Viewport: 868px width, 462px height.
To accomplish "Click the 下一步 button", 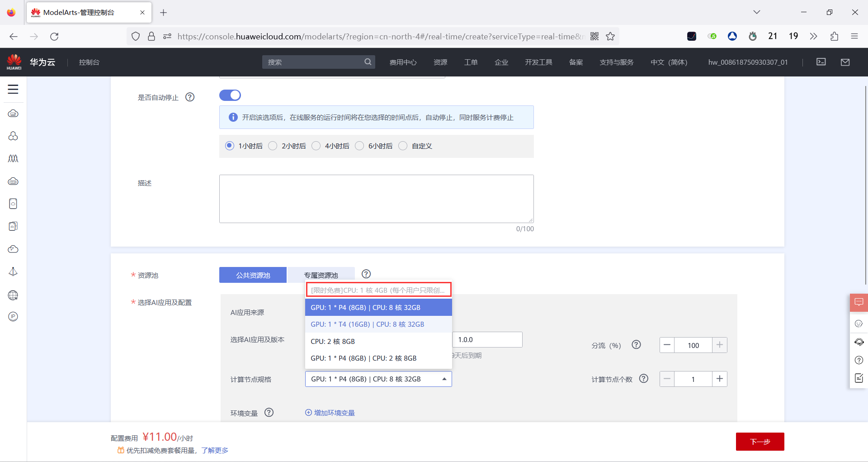I will pos(760,442).
